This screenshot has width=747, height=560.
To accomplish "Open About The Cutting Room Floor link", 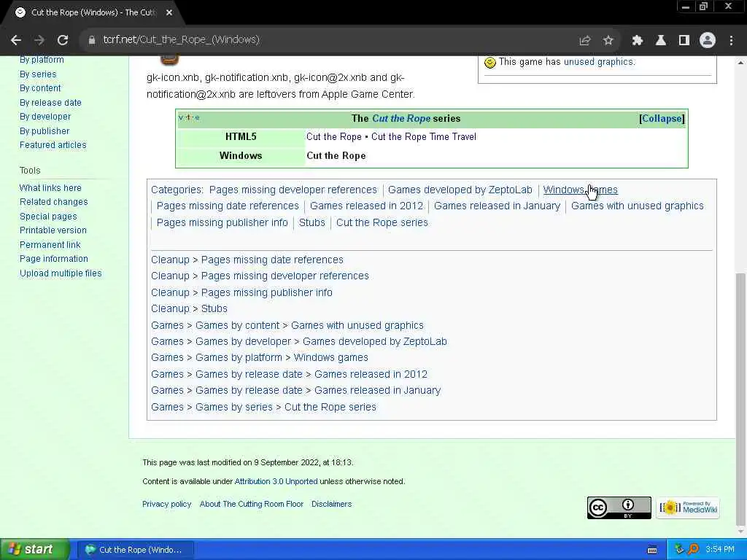I will [252, 504].
